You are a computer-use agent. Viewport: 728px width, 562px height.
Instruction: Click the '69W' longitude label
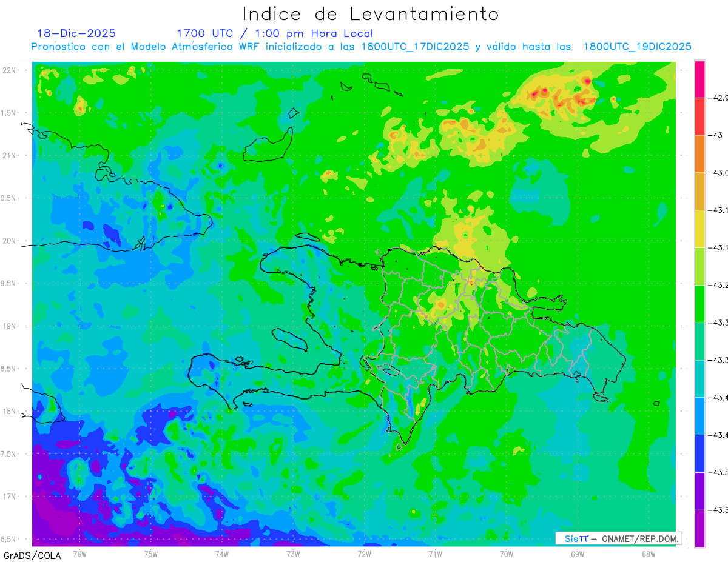point(578,554)
